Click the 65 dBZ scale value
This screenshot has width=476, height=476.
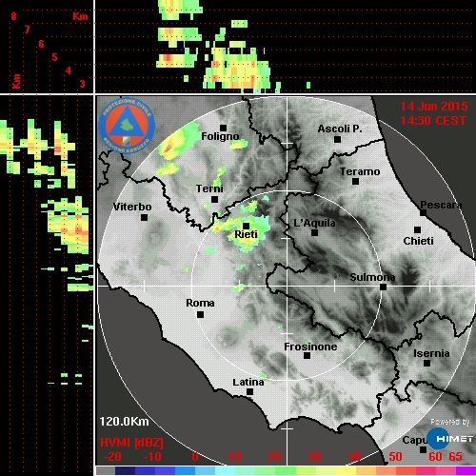click(455, 457)
